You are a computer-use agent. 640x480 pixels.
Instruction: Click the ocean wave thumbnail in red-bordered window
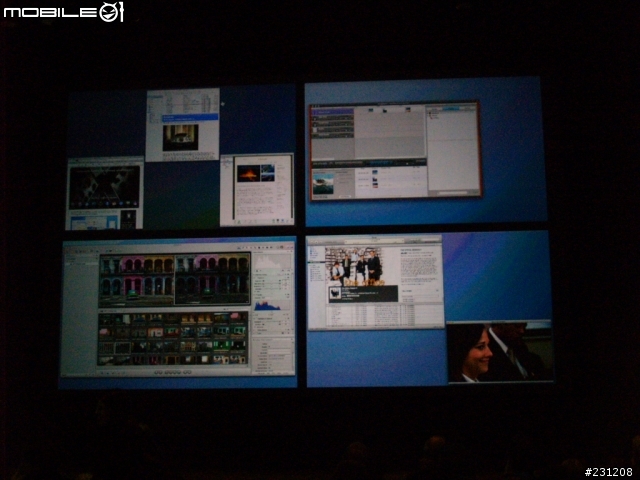[324, 183]
